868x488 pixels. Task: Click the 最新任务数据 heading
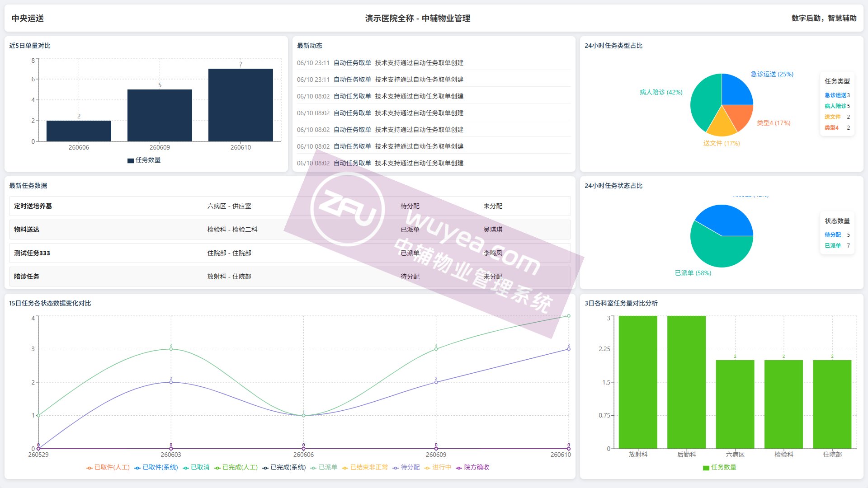(28, 186)
